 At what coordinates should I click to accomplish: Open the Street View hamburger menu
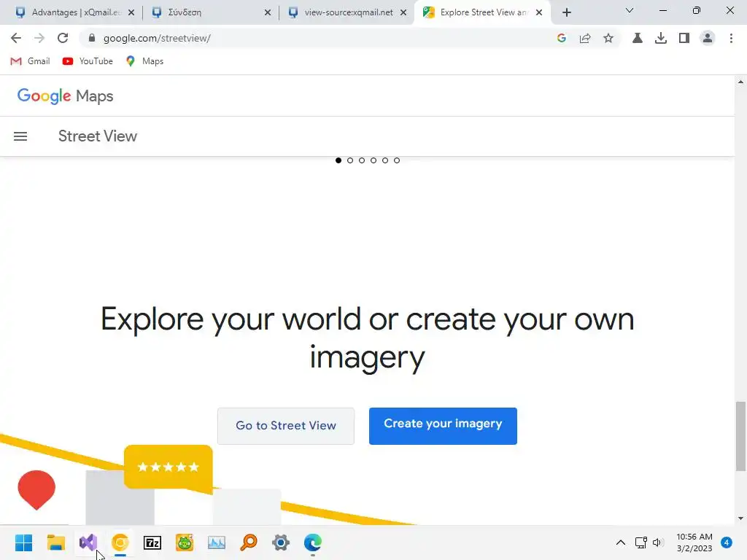point(20,136)
